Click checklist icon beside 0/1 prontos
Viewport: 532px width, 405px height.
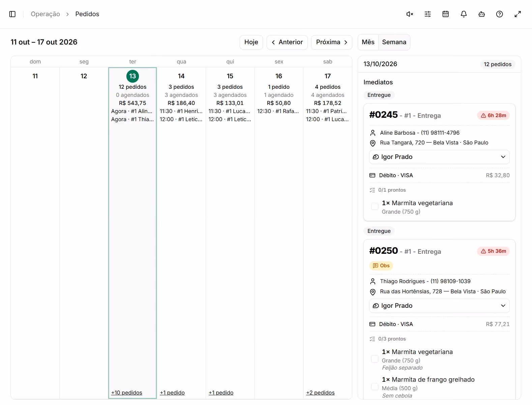pyautogui.click(x=372, y=190)
